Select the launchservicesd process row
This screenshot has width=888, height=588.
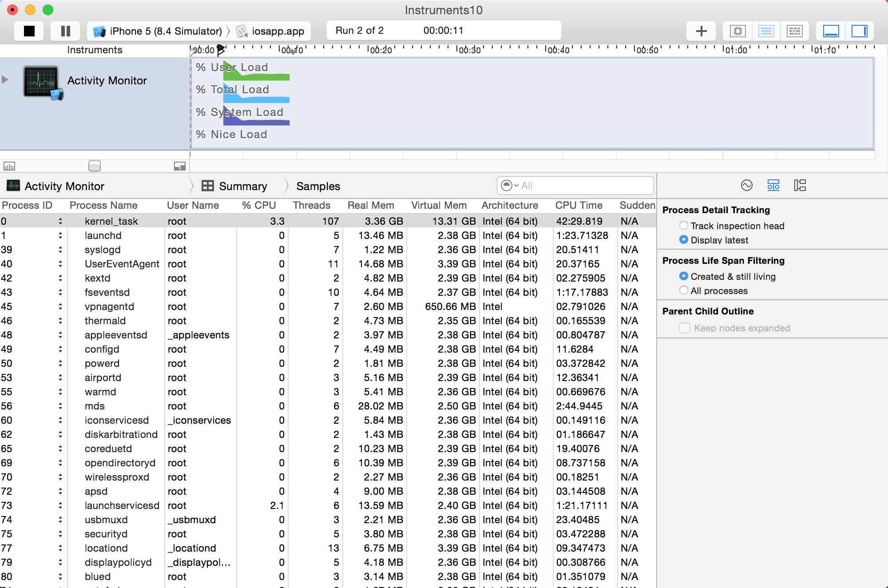(x=328, y=505)
